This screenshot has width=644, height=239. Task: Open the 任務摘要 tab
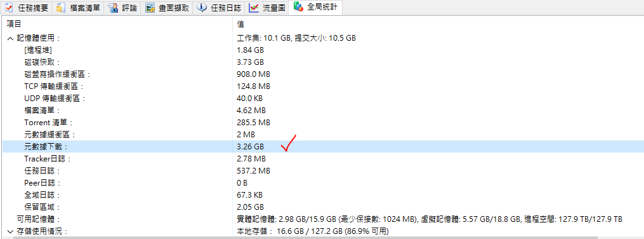[26, 8]
